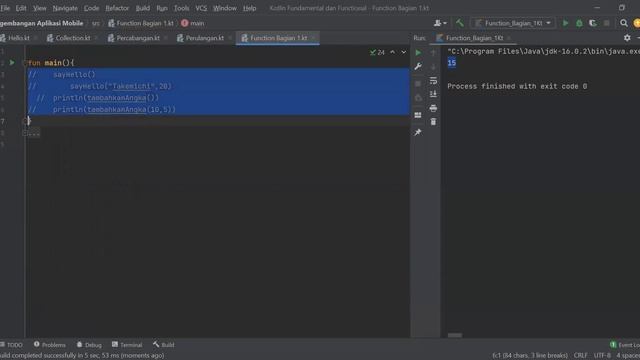Open the Build tool window
Viewport: 640px width, 360px height.
pos(164,345)
